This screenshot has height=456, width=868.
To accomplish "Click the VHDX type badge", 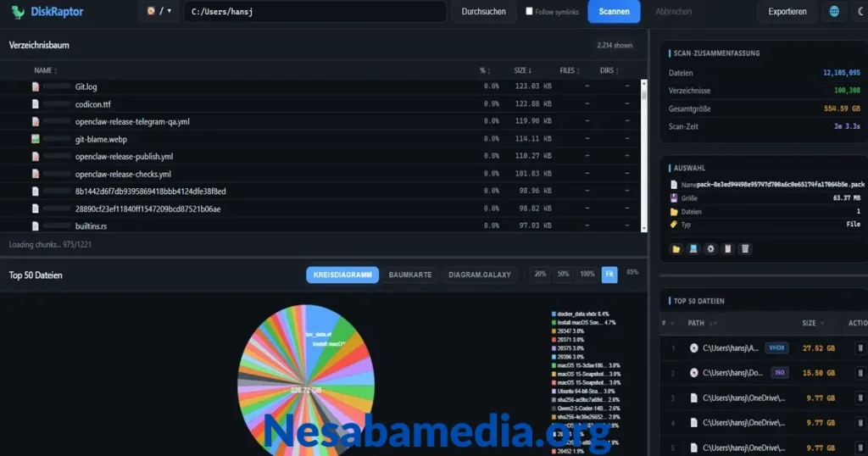I will [776, 348].
